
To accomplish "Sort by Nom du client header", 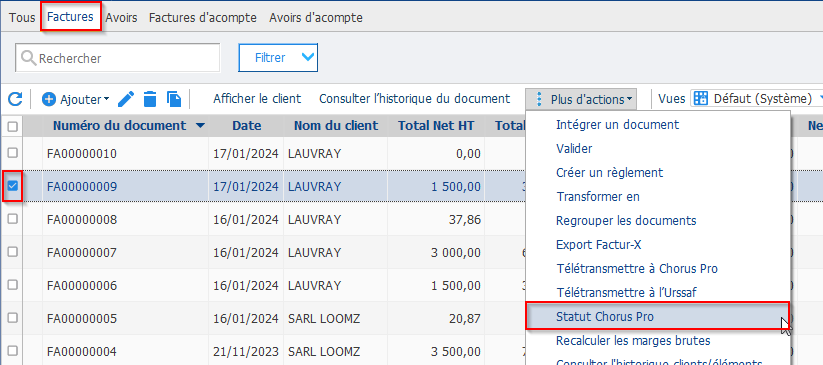I will (336, 126).
